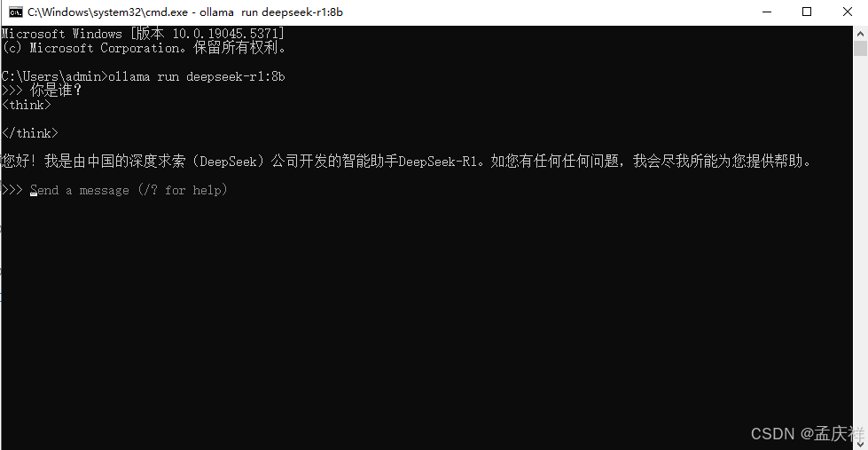The height and width of the screenshot is (450, 868).
Task: Maximize the cmd.exe window
Action: pyautogui.click(x=807, y=12)
